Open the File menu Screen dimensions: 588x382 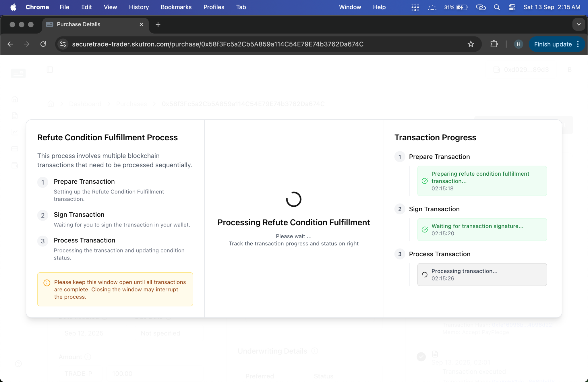click(64, 7)
